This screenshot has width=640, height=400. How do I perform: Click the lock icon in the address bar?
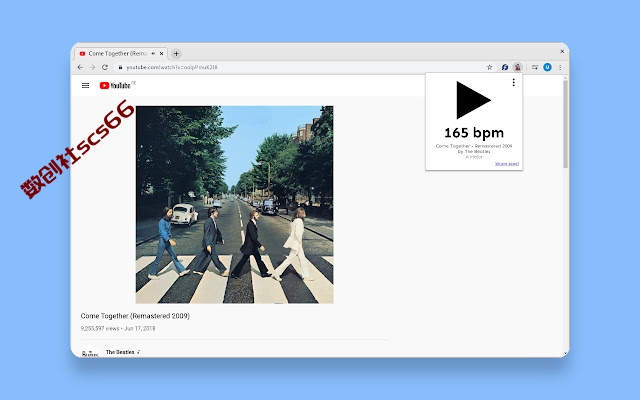click(120, 67)
